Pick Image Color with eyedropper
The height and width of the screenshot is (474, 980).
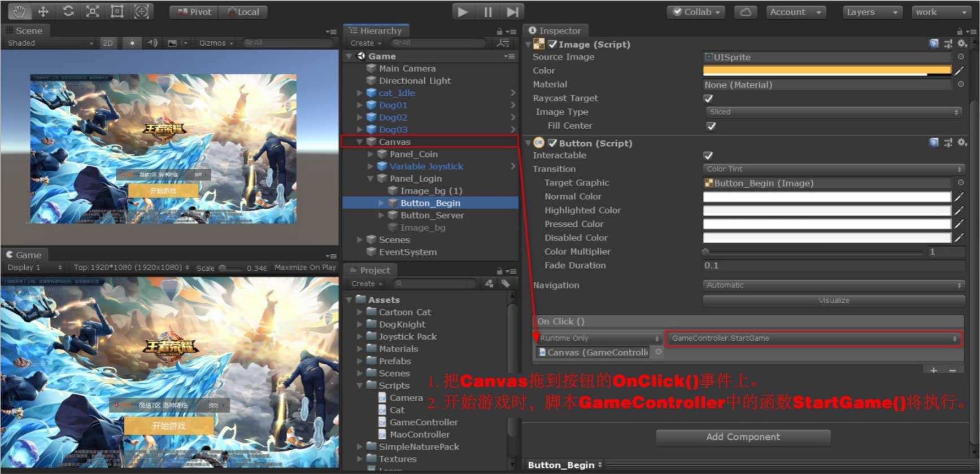(959, 71)
